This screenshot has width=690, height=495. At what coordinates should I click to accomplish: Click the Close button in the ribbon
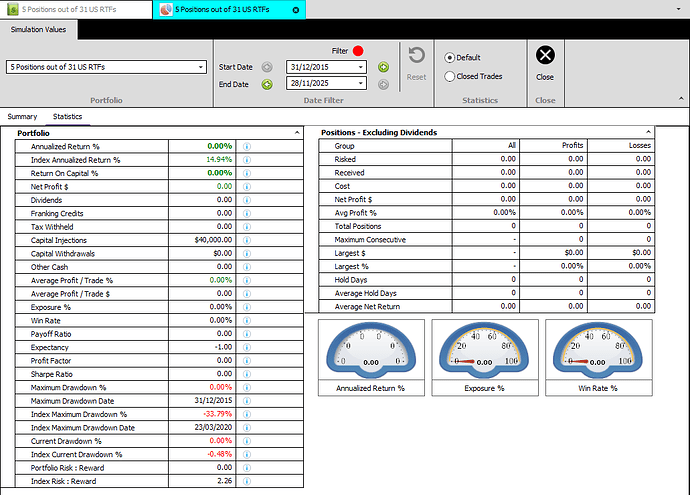545,60
